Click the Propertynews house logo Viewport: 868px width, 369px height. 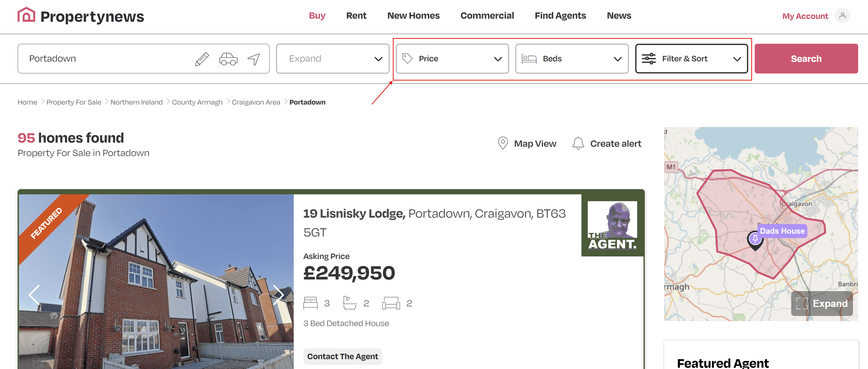tap(26, 15)
